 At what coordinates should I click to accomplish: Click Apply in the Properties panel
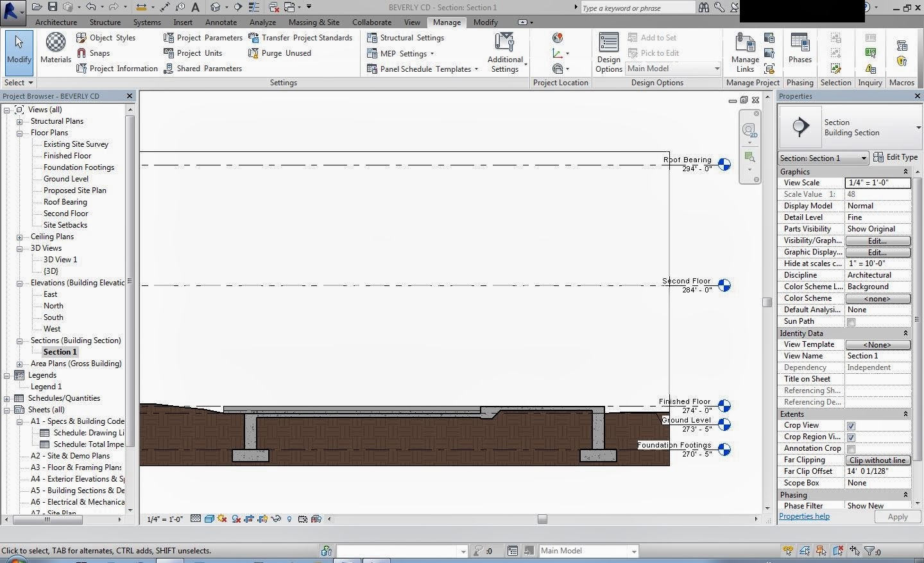tap(897, 517)
